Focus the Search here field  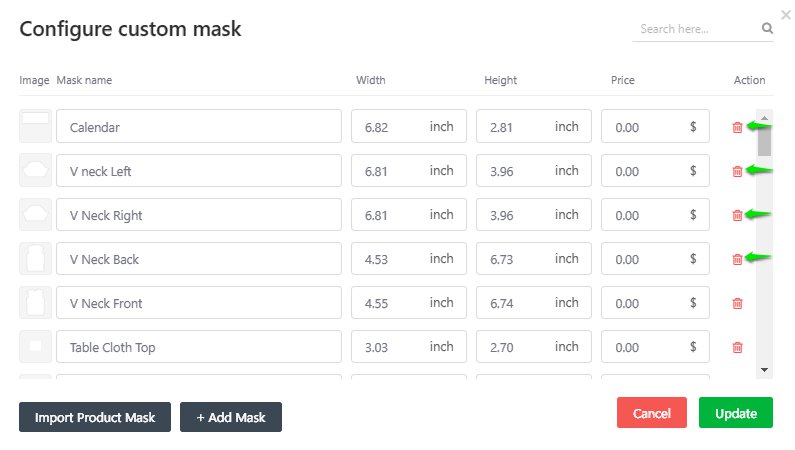coord(695,29)
